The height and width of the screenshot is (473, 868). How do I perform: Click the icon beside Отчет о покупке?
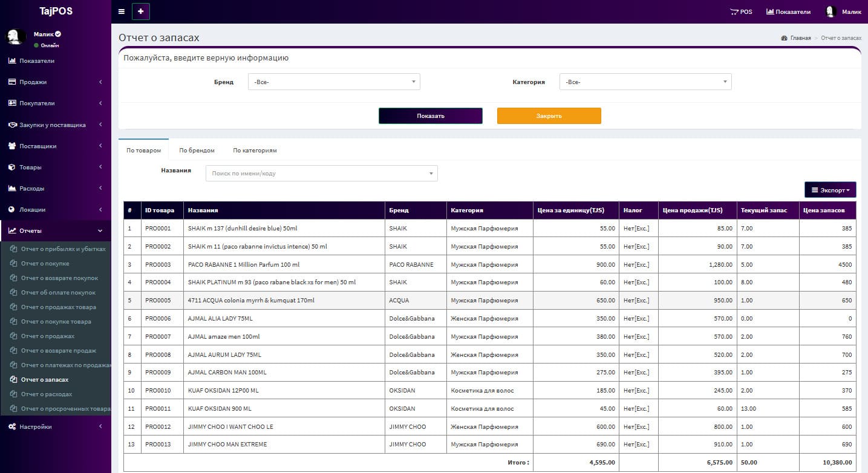pyautogui.click(x=13, y=263)
